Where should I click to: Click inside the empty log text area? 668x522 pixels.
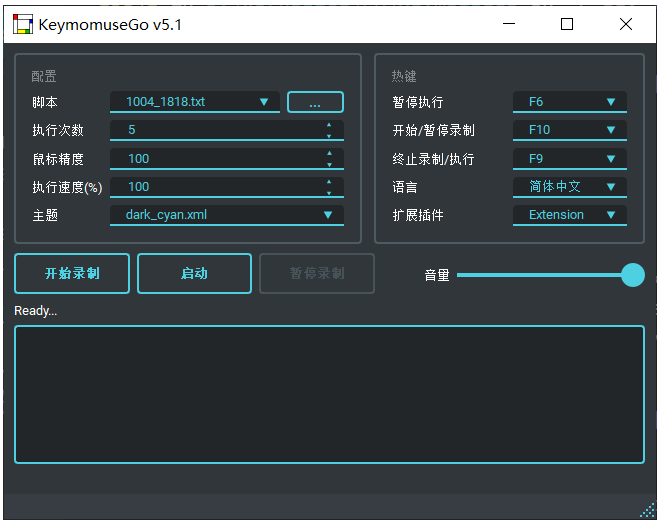(x=329, y=395)
